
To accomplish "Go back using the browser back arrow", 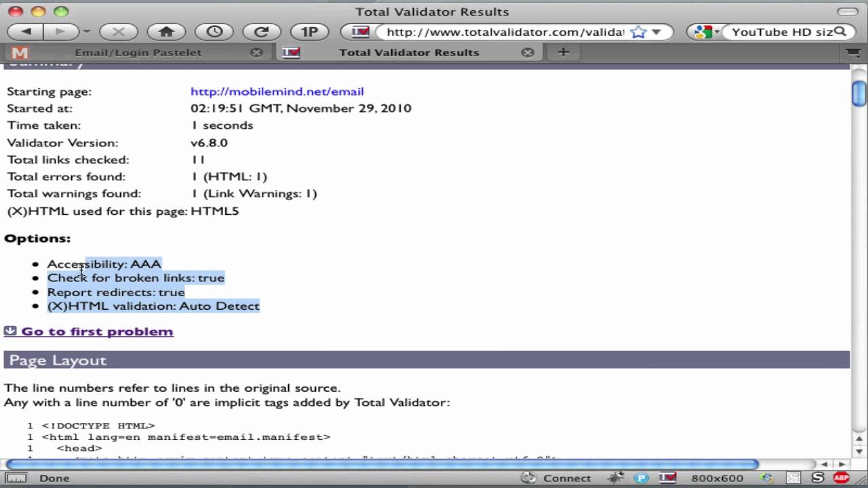I will coord(26,32).
